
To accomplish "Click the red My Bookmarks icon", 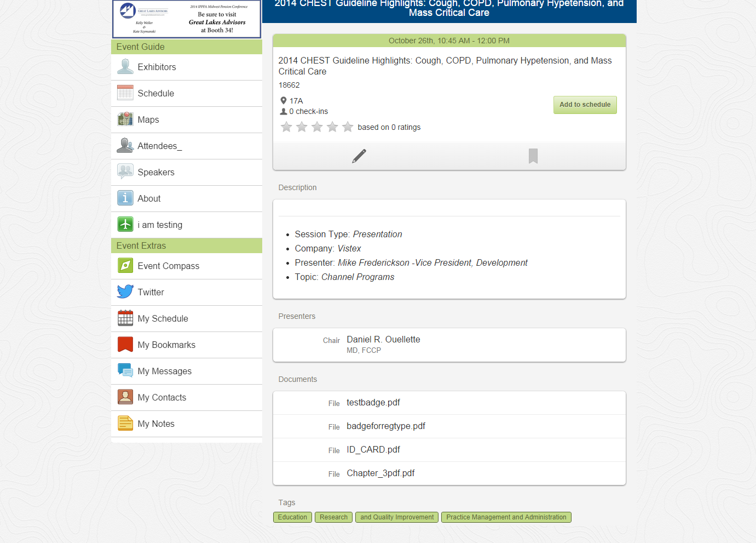I will click(125, 345).
